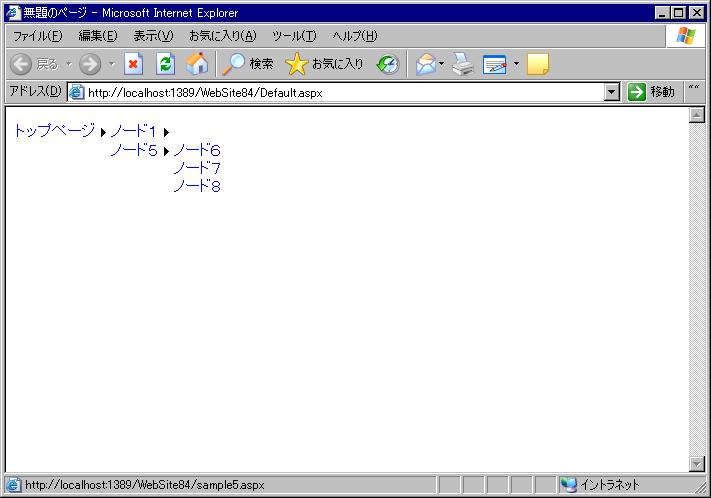Open the Back button history dropdown arrow
The width and height of the screenshot is (711, 498).
coord(69,64)
